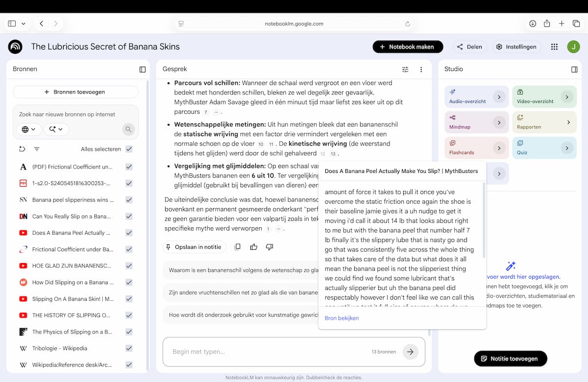Viewport: 588px width, 382px height.
Task: Open Safari sidebar dropdown chevron
Action: [x=24, y=24]
